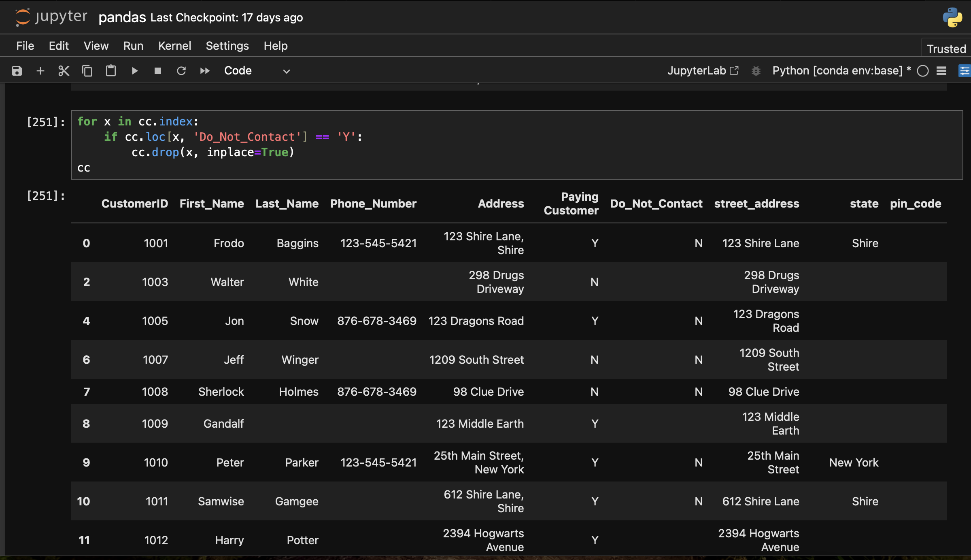This screenshot has height=560, width=971.
Task: Click the Harry first name cell
Action: (x=229, y=540)
